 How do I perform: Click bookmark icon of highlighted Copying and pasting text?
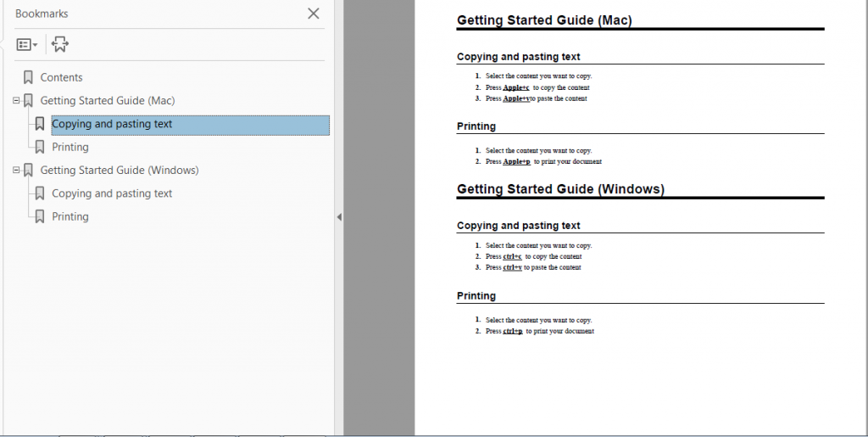(40, 124)
